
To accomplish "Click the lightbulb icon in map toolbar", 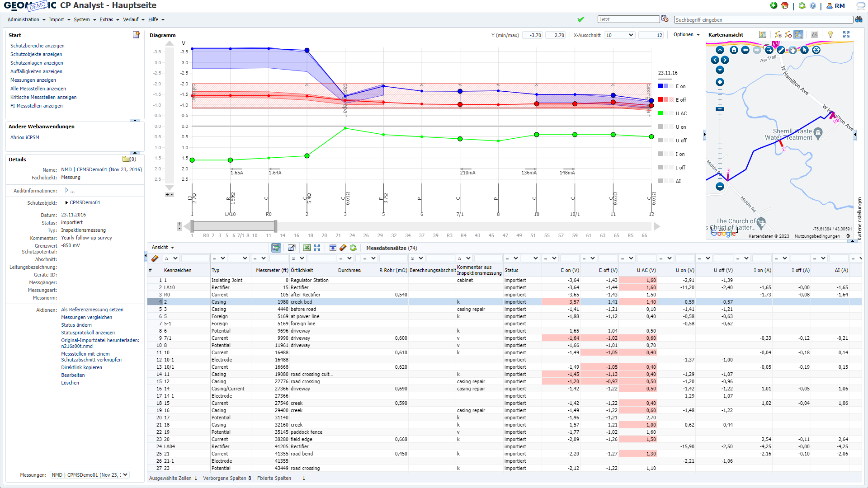I will 830,35.
